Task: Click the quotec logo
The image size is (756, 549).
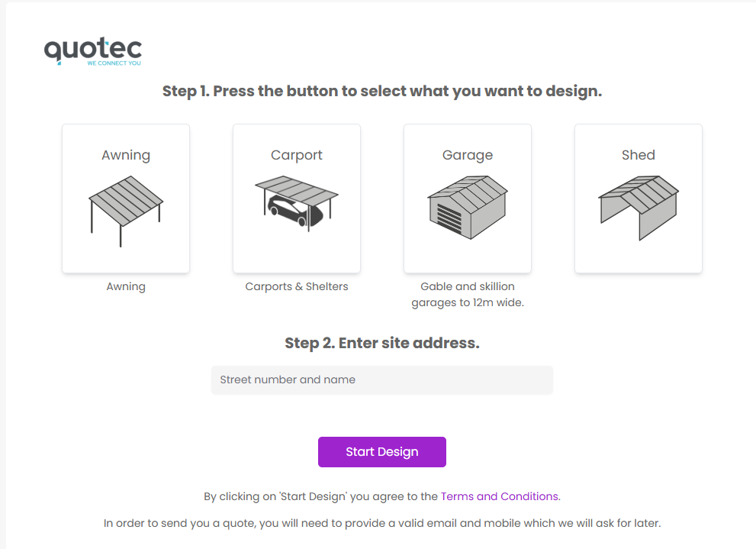Action: (93, 52)
